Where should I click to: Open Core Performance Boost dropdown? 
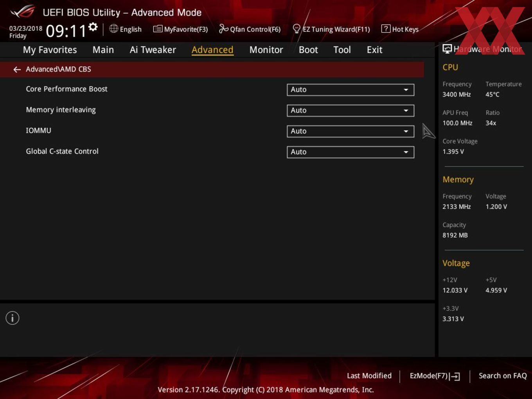[x=350, y=90]
